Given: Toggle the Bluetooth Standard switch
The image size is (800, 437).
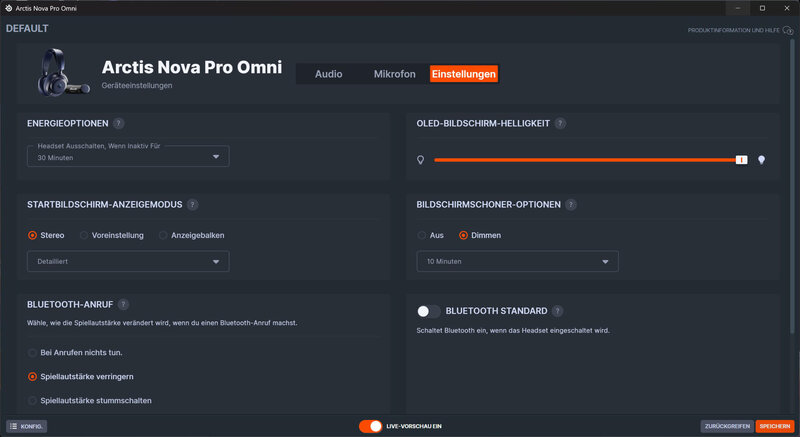Looking at the screenshot, I should coord(428,311).
